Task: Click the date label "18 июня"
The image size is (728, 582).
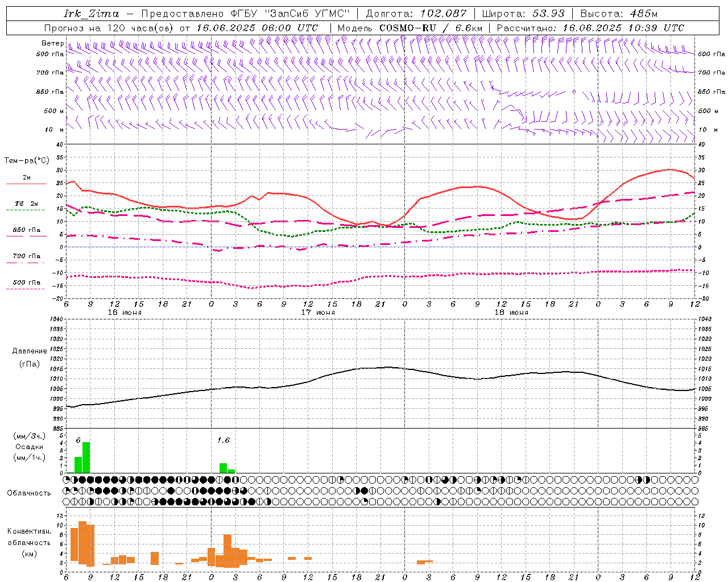Action: (x=511, y=312)
